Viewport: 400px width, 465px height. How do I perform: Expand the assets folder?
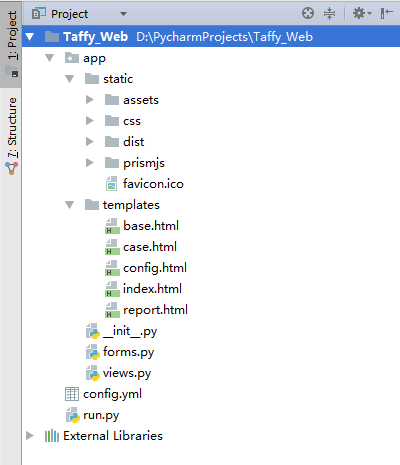click(x=89, y=100)
